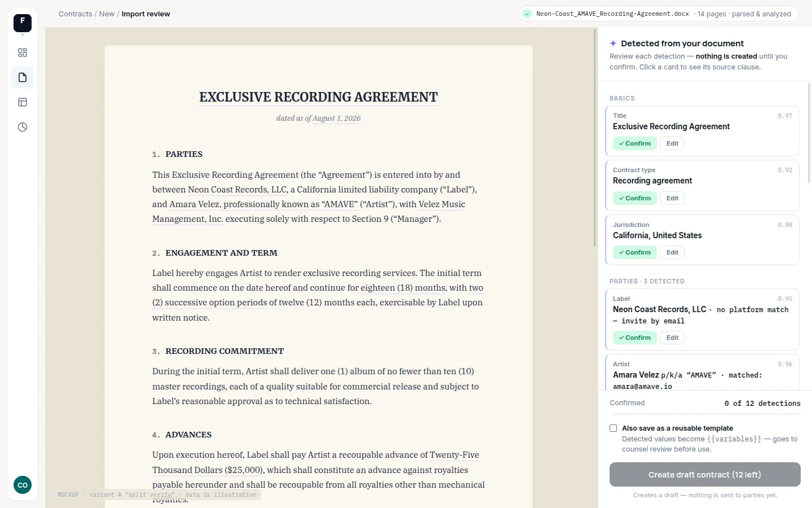This screenshot has height=508, width=812.
Task: Click underlined Neon Coast Records, LLC in document
Action: [x=237, y=190]
